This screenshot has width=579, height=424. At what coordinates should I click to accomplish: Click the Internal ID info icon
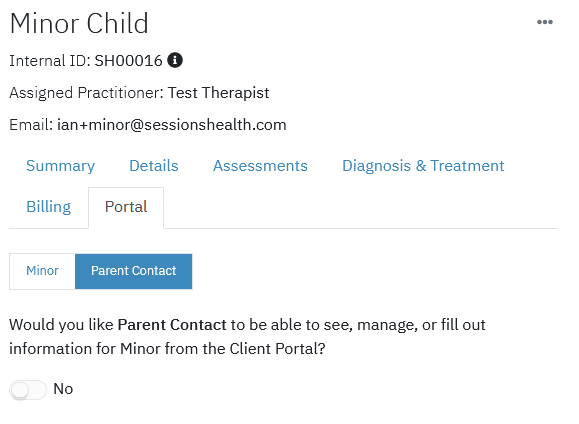point(175,60)
